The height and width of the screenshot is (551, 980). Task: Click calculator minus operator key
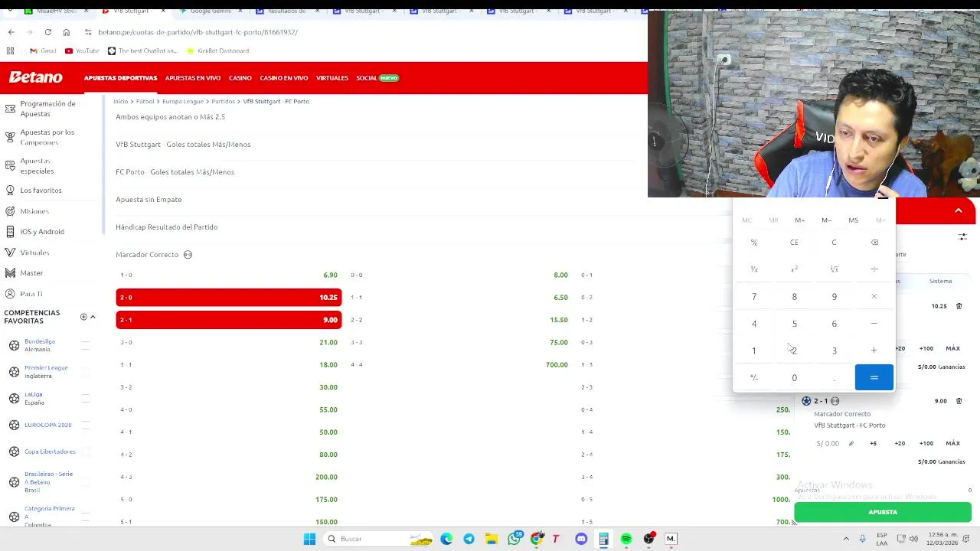tap(874, 324)
